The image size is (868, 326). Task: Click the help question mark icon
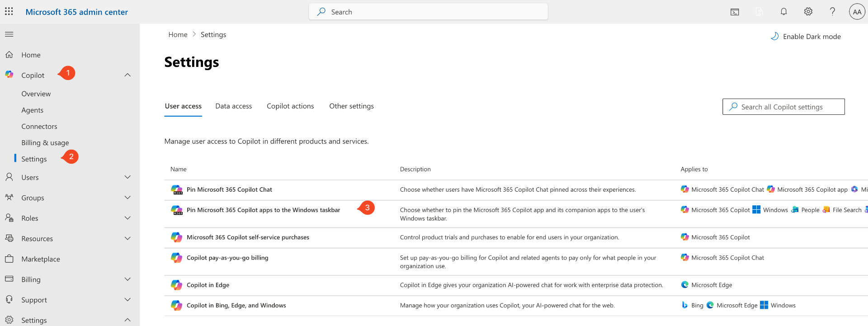coord(832,12)
